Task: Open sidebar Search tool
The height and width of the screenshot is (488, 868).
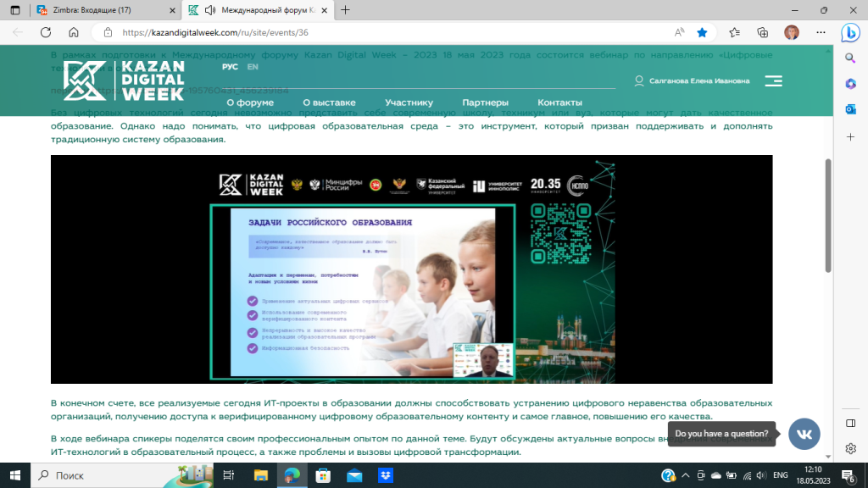Action: pyautogui.click(x=851, y=58)
